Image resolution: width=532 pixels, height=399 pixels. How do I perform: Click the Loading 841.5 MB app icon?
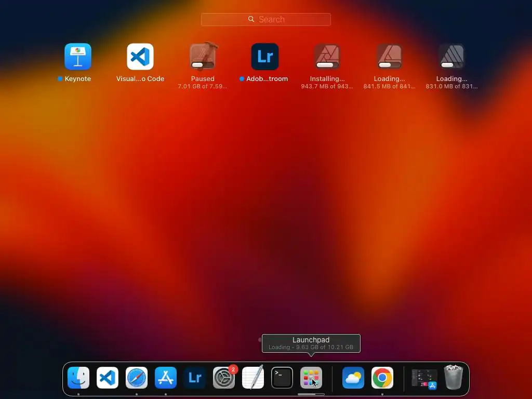point(390,57)
